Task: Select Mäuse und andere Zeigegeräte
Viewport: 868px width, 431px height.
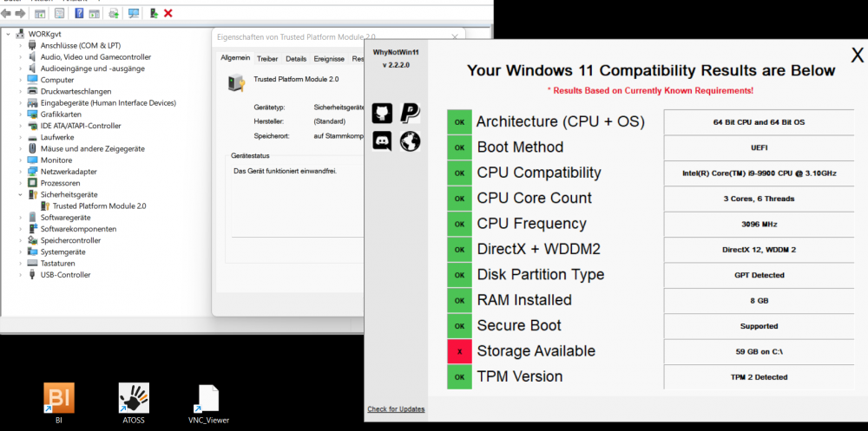Action: pos(93,149)
